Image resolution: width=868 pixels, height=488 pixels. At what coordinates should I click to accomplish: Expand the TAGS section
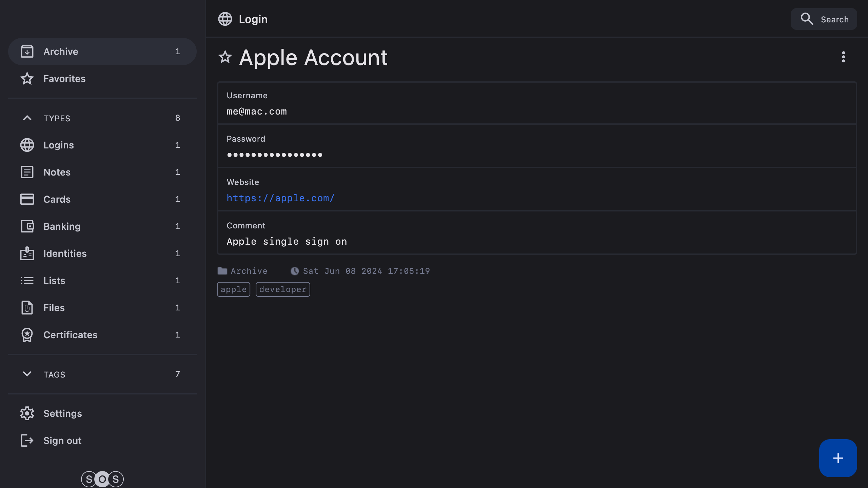click(27, 374)
